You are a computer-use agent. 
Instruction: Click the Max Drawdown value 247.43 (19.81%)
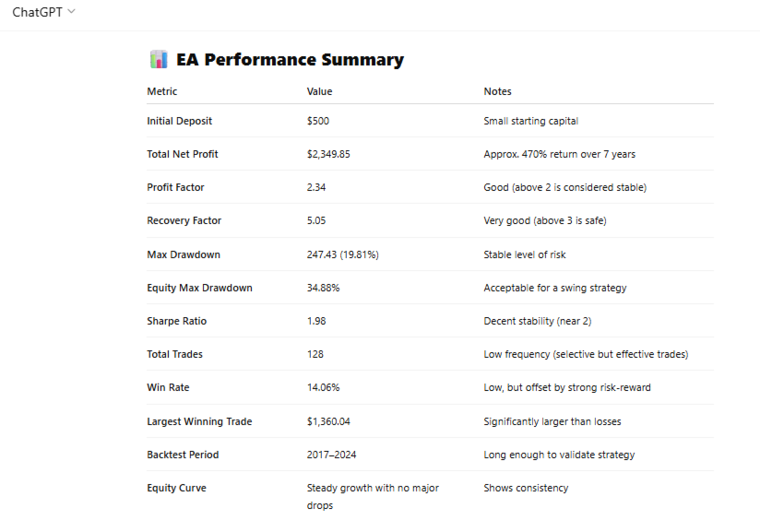(x=342, y=254)
